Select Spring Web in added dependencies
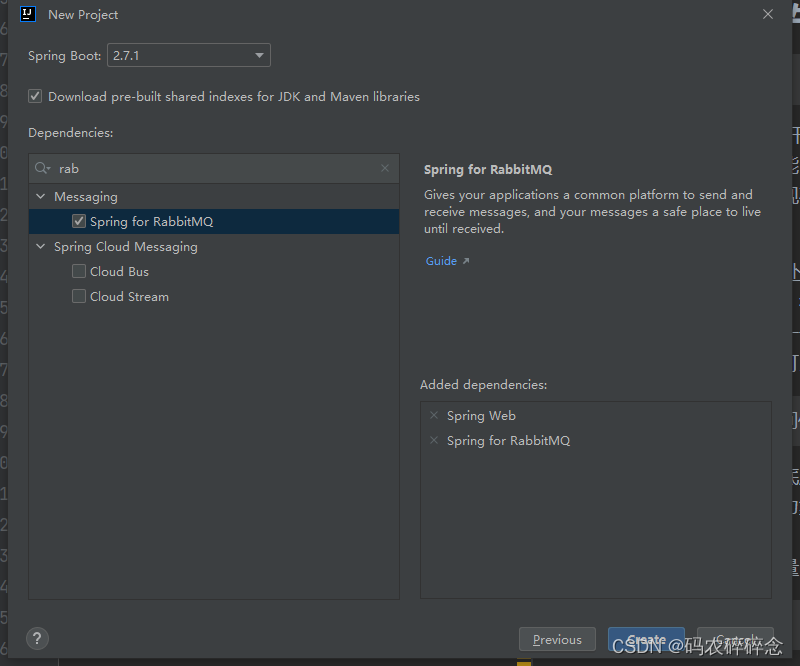This screenshot has height=666, width=800. [x=481, y=415]
